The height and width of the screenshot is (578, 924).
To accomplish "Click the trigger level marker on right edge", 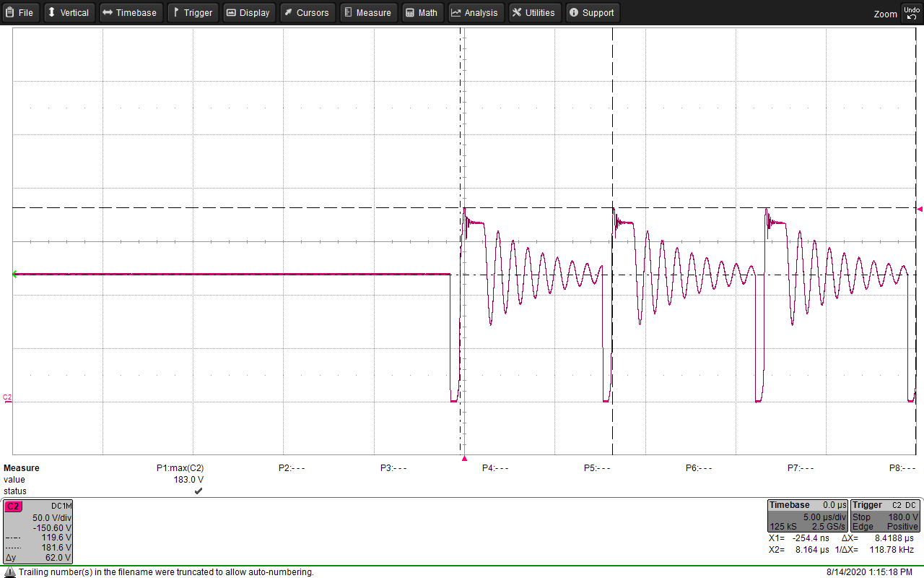I will tap(920, 210).
